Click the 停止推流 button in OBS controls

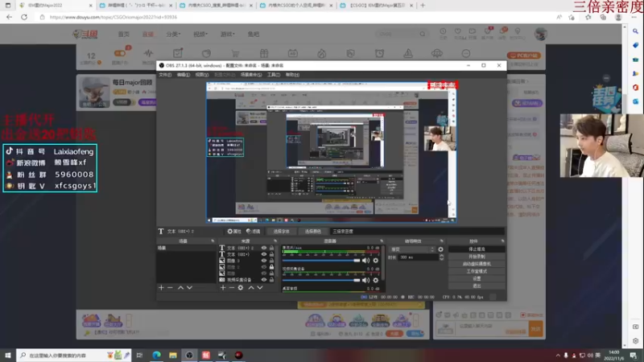click(477, 249)
